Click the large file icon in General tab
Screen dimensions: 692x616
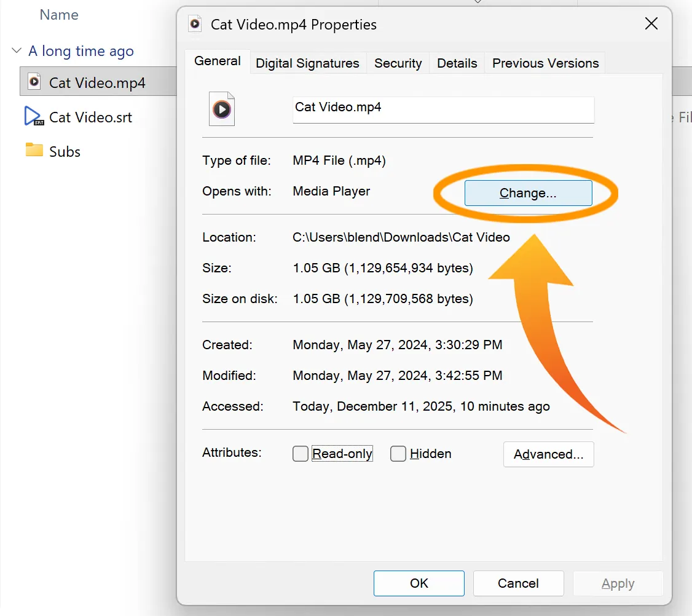pos(221,109)
